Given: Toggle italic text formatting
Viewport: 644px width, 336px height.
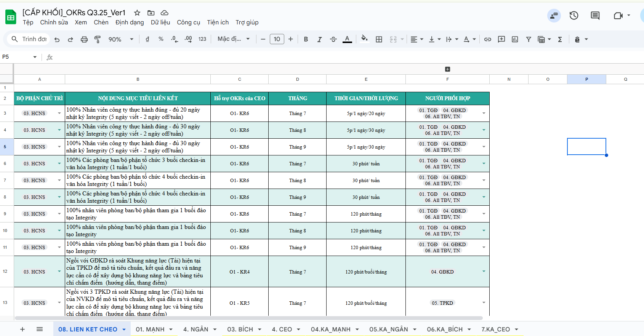Looking at the screenshot, I should (319, 39).
